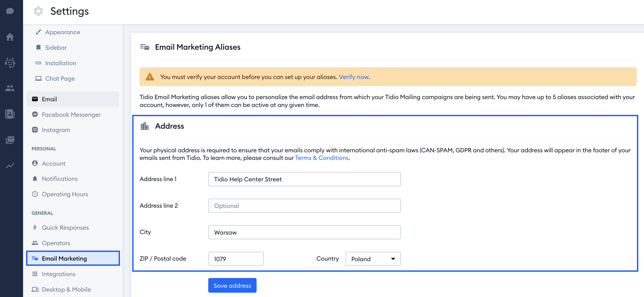
Task: Go to Operators settings
Action: [56, 243]
